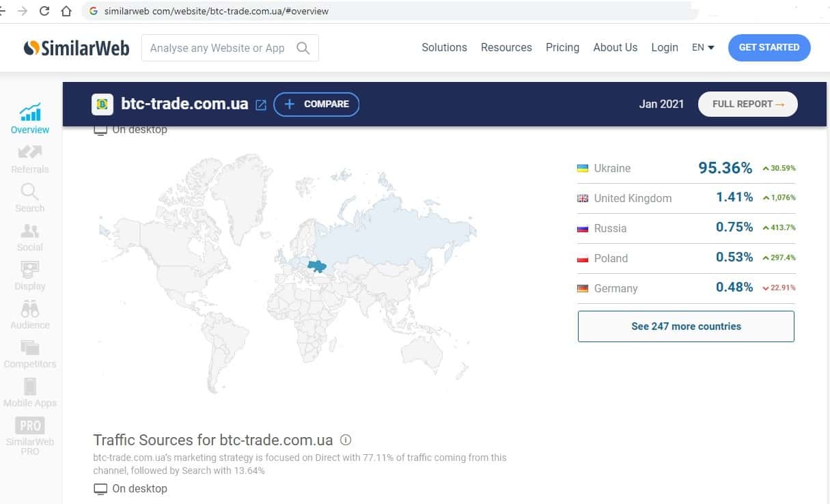
Task: Click the 0.53% traffic share value
Action: click(734, 257)
